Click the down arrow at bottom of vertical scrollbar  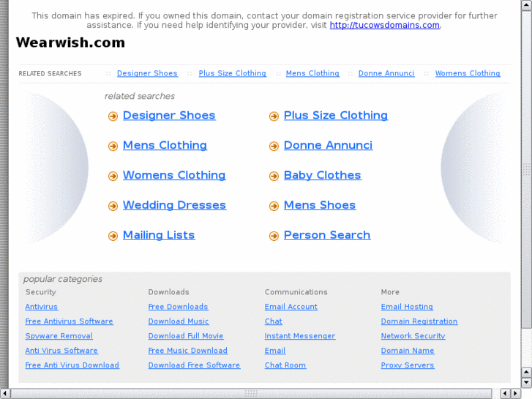point(526,383)
